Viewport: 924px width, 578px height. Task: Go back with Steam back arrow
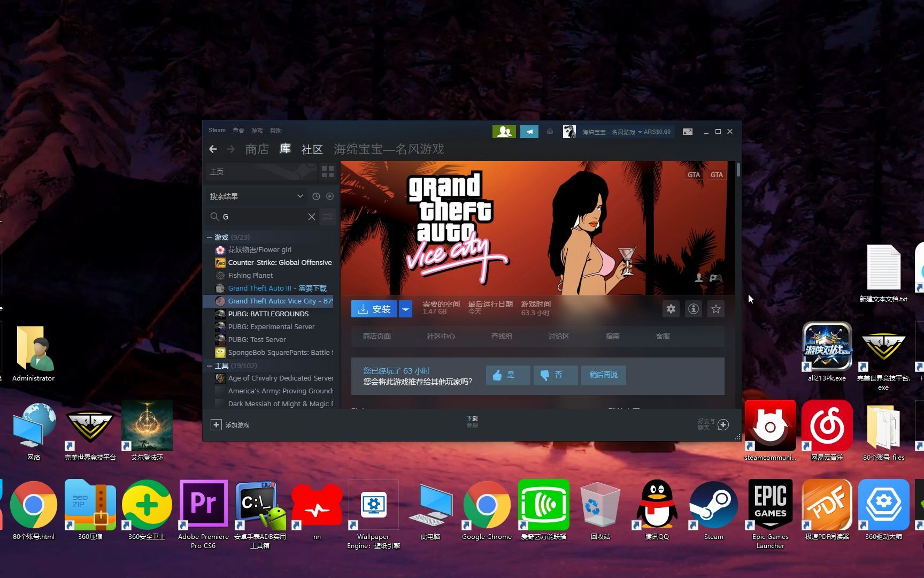tap(213, 149)
